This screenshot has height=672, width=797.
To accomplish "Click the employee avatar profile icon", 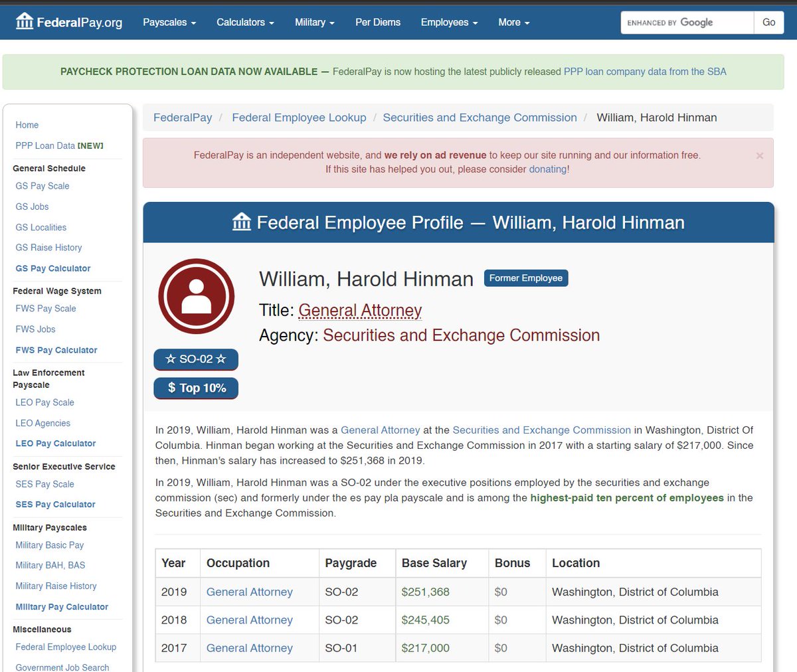I will click(x=196, y=296).
